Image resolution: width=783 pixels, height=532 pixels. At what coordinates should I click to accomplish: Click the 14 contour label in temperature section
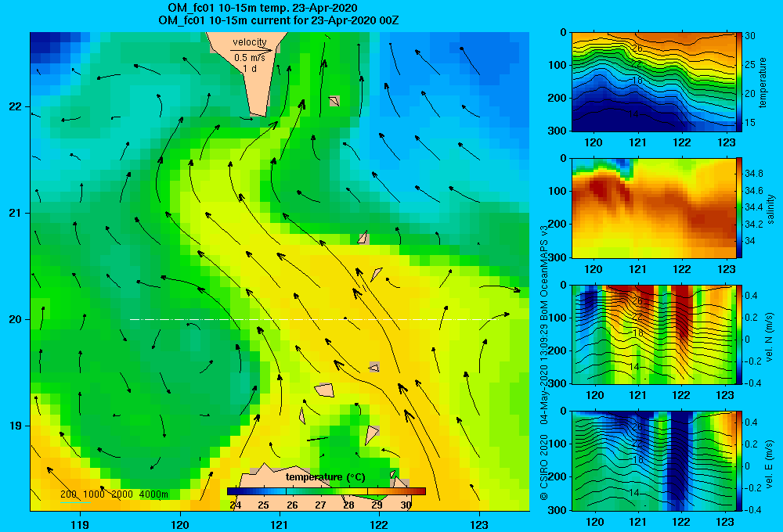[x=633, y=114]
